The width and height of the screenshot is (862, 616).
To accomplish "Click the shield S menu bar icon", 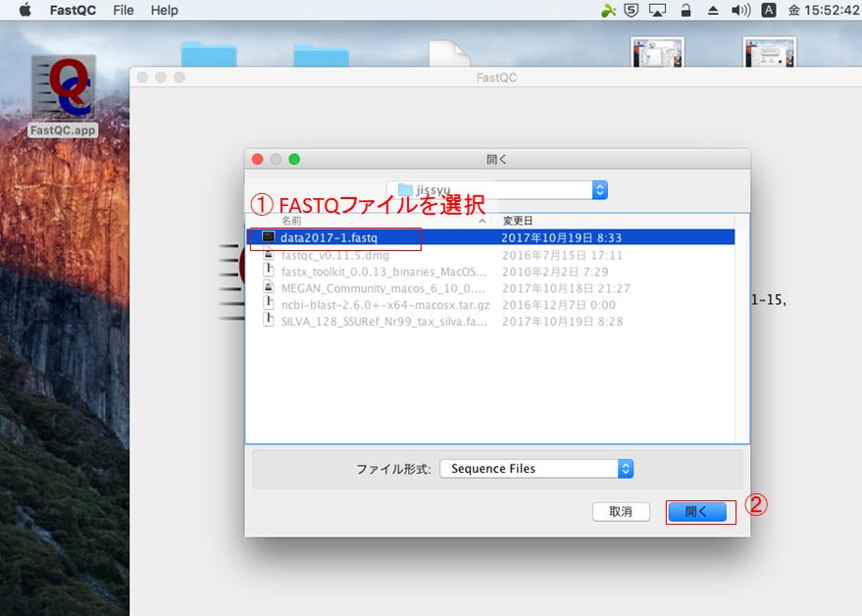I will pos(632,10).
